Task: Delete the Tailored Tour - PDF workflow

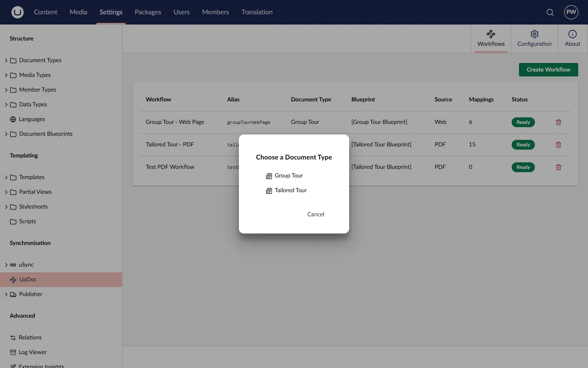Action: (x=559, y=145)
